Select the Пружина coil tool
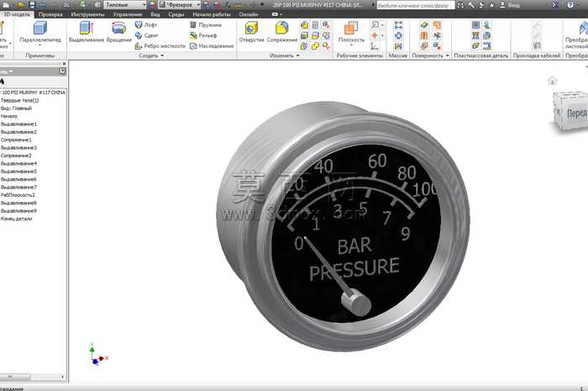The height and width of the screenshot is (391, 588). click(206, 24)
